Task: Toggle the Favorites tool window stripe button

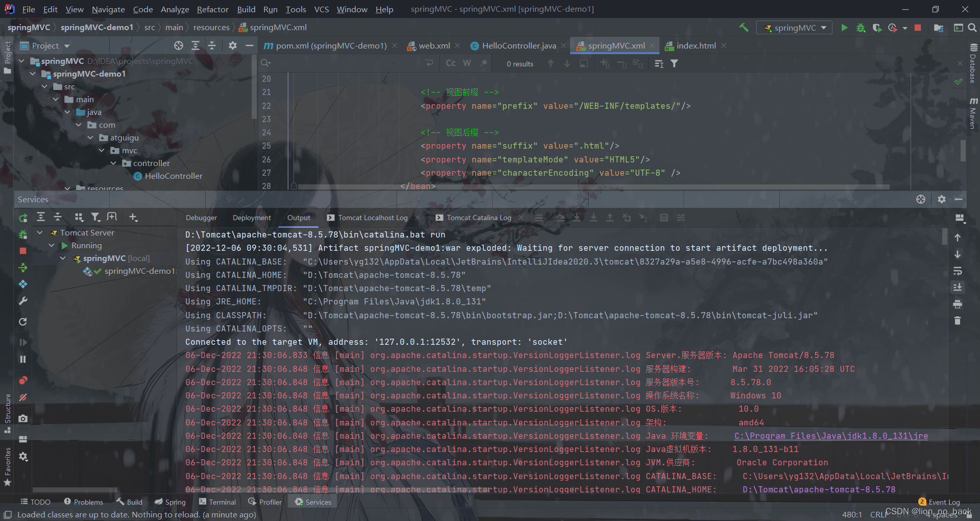Action: point(7,467)
